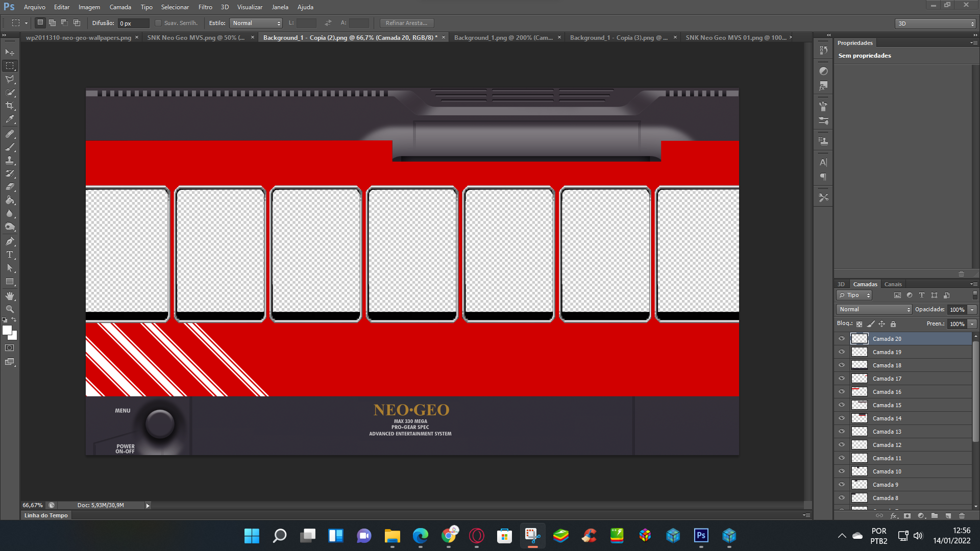The width and height of the screenshot is (980, 551).
Task: Open the Estilo dropdown
Action: [256, 23]
